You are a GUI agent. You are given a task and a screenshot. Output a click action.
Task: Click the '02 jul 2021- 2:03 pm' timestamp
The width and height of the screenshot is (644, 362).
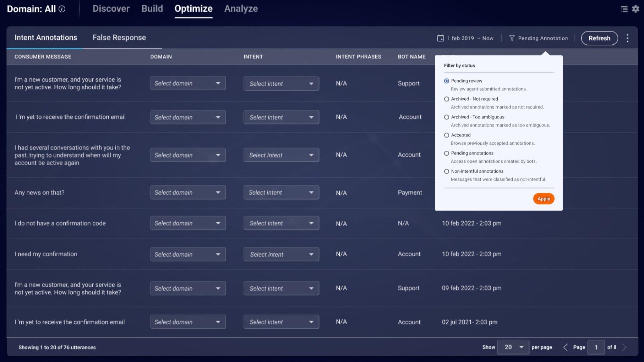(470, 322)
